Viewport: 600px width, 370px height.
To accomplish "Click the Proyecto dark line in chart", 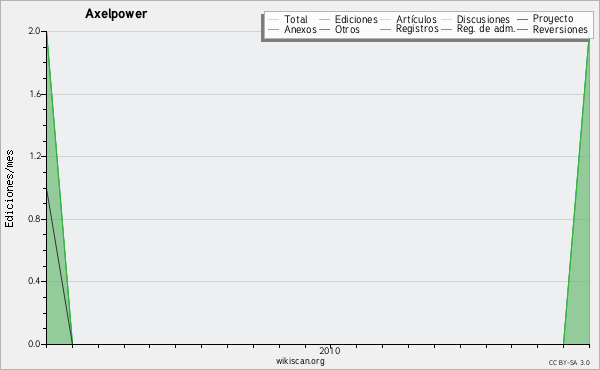I will [59, 266].
